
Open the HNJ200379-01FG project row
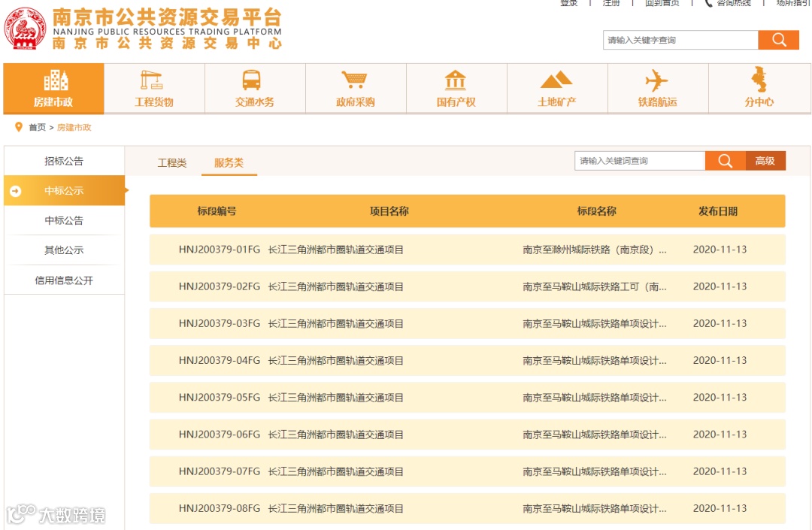point(467,250)
